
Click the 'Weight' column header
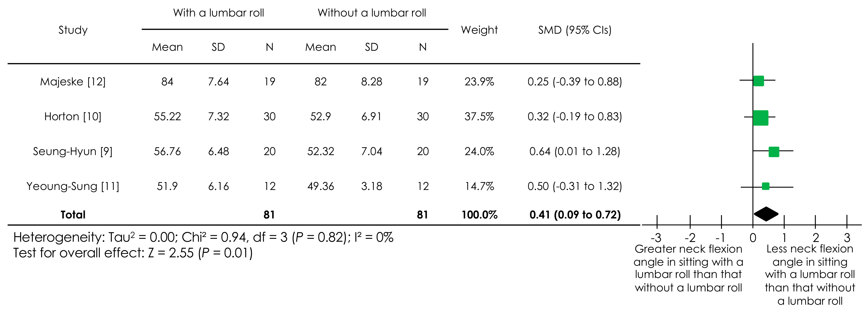pos(479,30)
